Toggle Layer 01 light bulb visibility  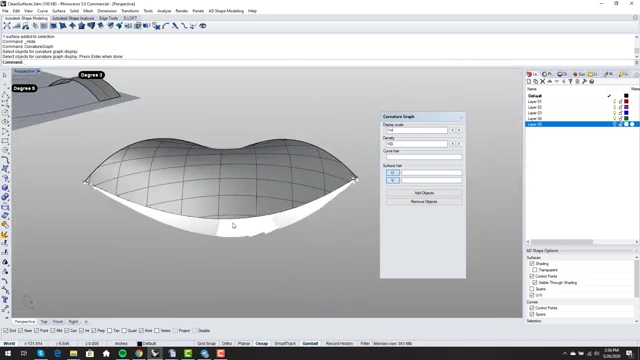click(x=614, y=101)
